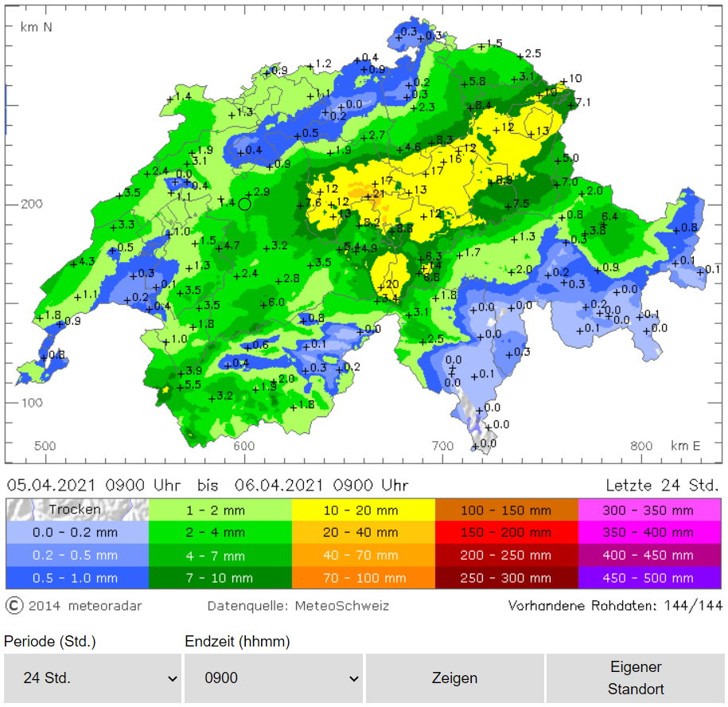This screenshot has width=728, height=707.
Task: Click the Vorhandene Rohdaten 144/144 text
Action: 615,606
